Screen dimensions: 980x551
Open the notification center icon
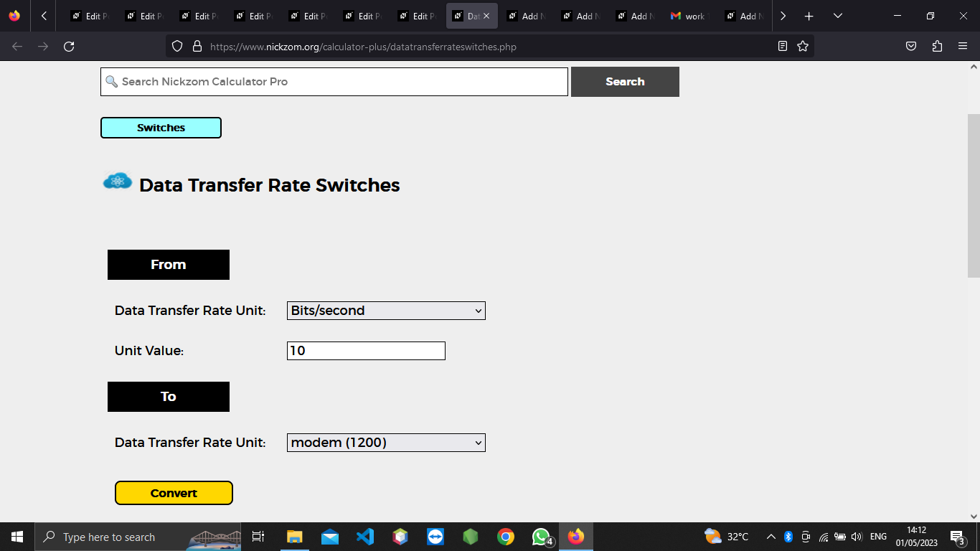point(958,537)
